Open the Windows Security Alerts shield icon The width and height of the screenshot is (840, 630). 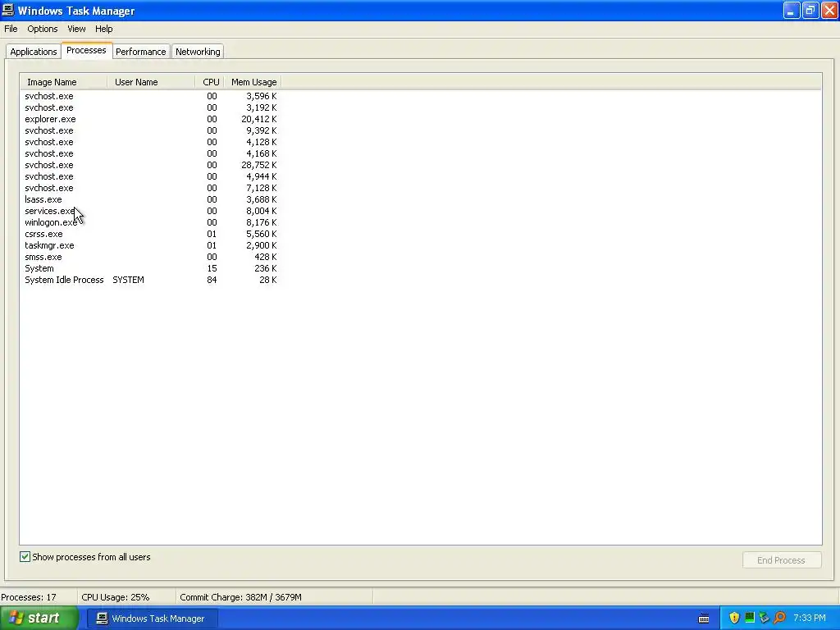pyautogui.click(x=734, y=618)
